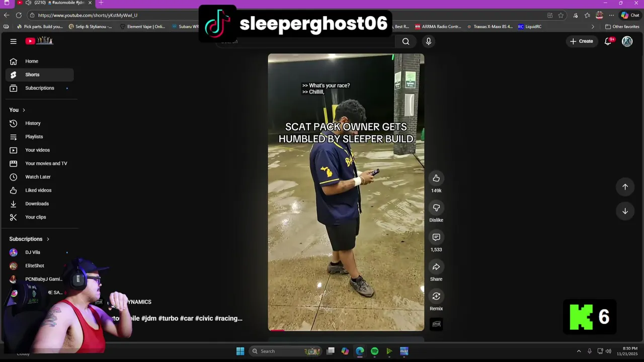Open Your movies and TV
Viewport: 644px width, 362px height.
40,163
